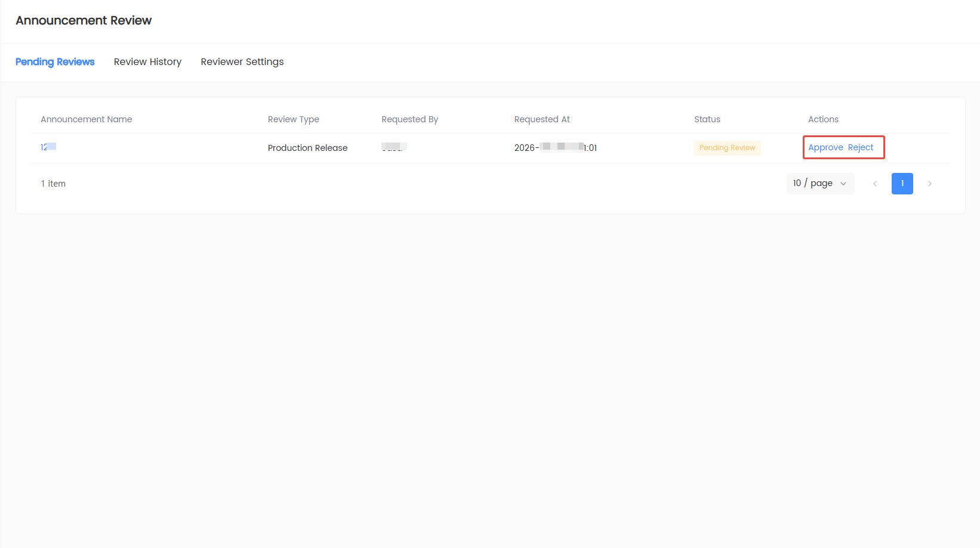Open the Review History tab
The image size is (980, 548).
coord(147,62)
